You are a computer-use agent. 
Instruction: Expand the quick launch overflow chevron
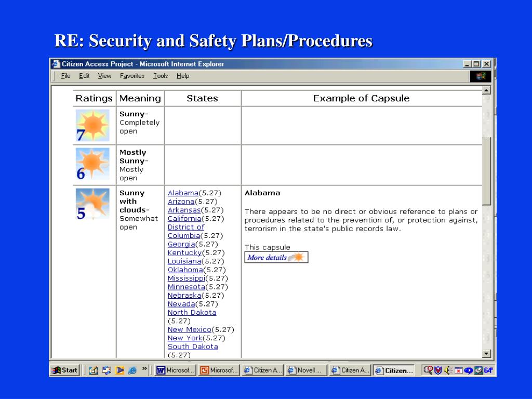click(144, 368)
